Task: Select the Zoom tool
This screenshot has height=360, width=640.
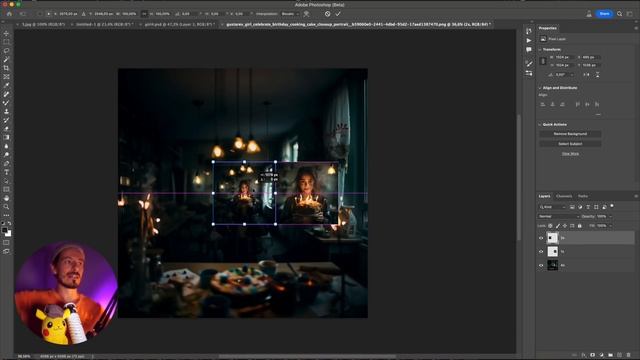Action: coord(6,207)
